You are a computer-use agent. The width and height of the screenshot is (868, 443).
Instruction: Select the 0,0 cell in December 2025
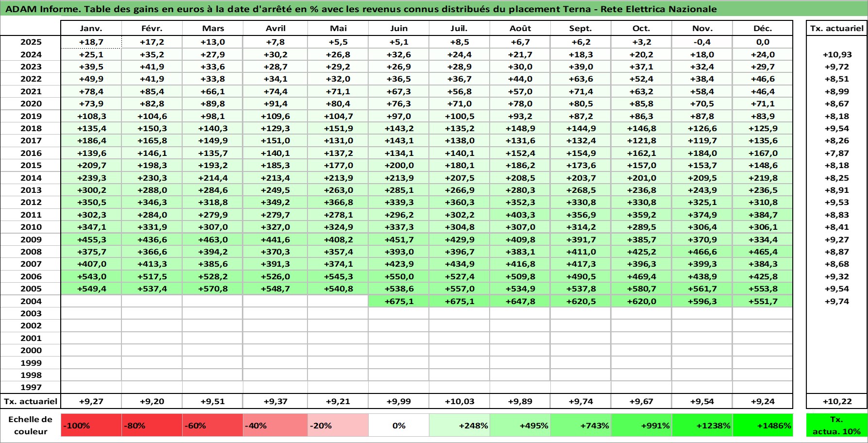[x=763, y=42]
